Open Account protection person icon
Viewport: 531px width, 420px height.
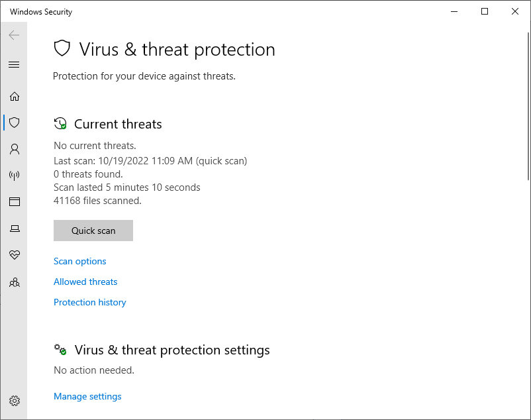[14, 149]
